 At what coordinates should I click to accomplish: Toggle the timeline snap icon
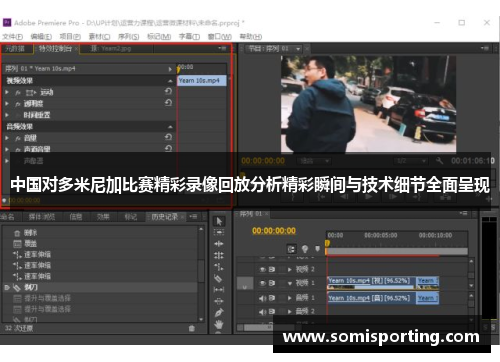tap(291, 249)
